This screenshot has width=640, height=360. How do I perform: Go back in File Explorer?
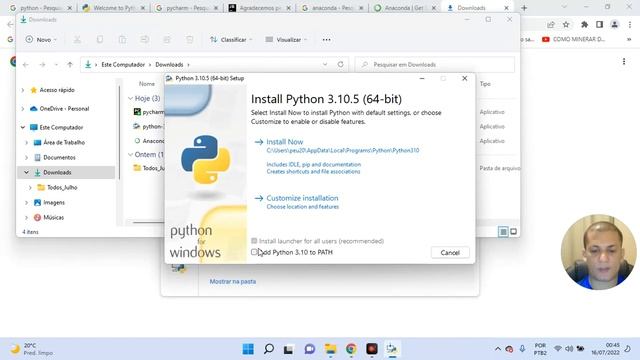point(26,64)
